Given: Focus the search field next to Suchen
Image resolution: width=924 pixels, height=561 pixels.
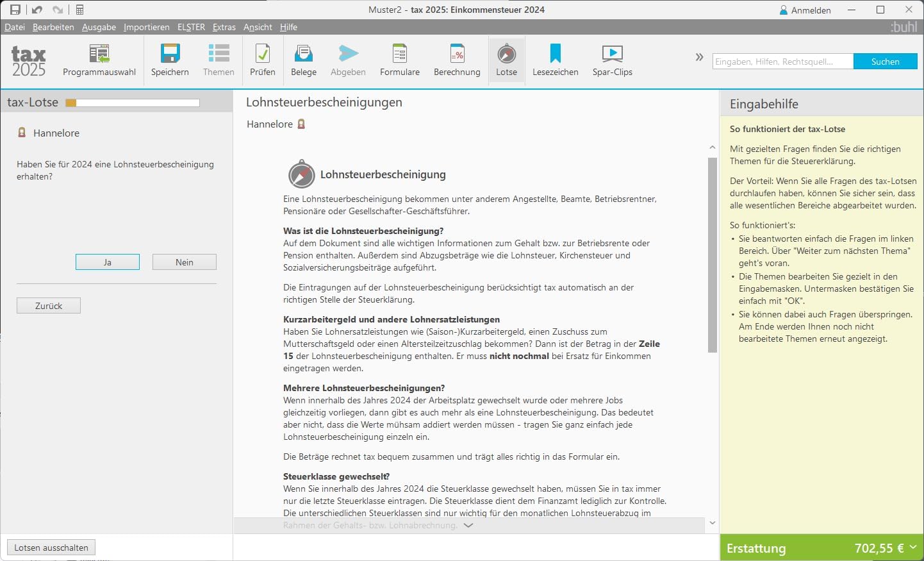Looking at the screenshot, I should (783, 62).
